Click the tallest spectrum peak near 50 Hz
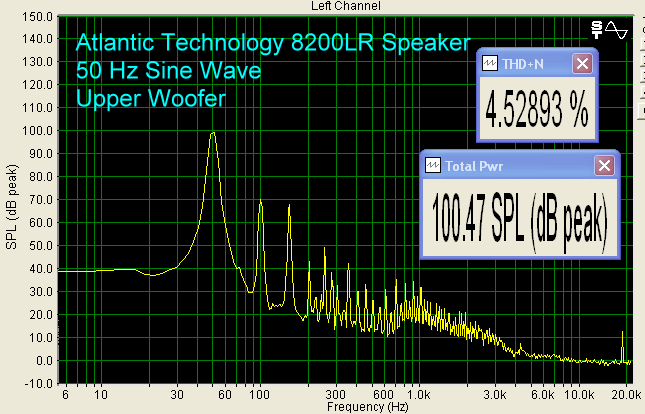 (x=213, y=133)
